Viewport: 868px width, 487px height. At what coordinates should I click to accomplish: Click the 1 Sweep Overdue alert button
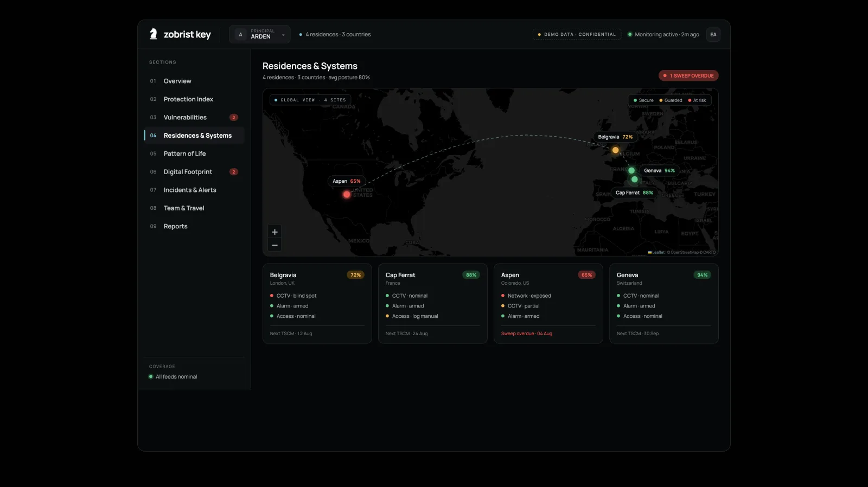688,76
